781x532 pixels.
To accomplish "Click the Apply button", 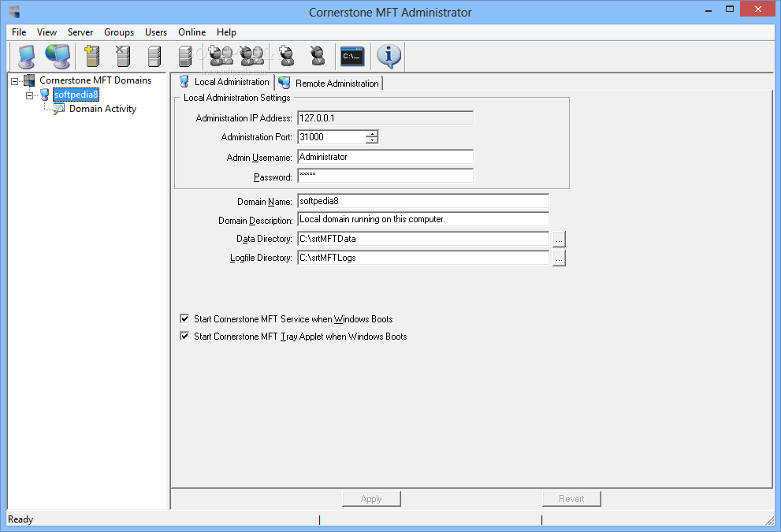I will click(371, 499).
